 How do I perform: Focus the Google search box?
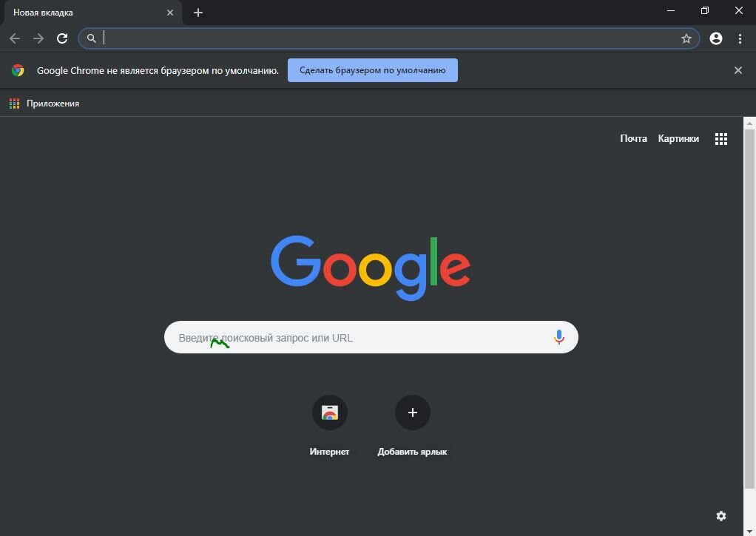pos(371,337)
